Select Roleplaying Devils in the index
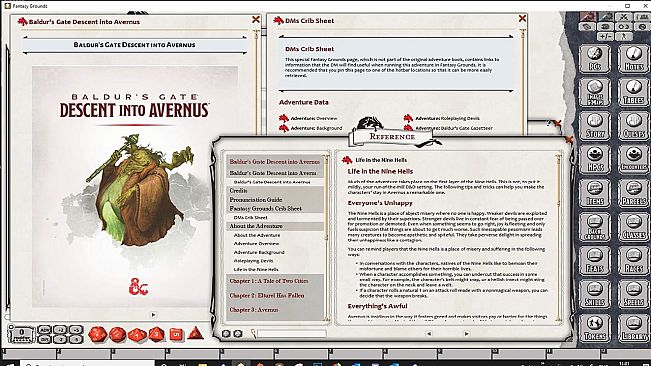Screen dimensions: 651x366 [253, 261]
